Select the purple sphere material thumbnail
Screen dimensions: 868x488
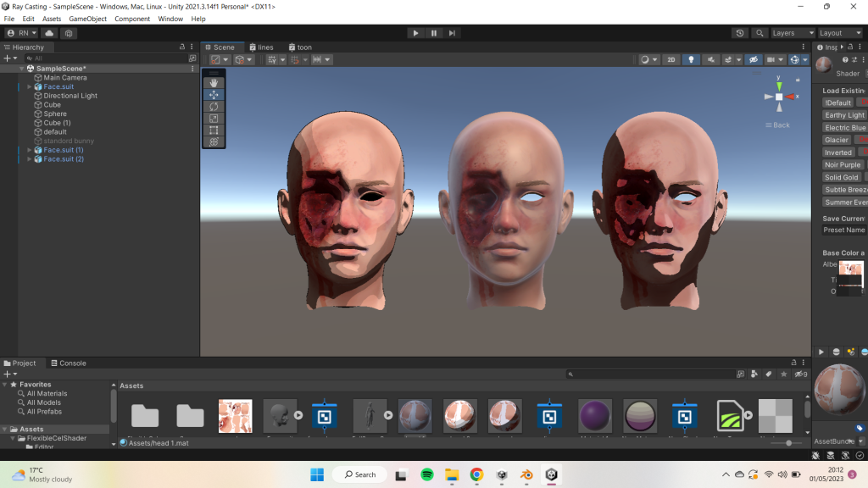(594, 415)
